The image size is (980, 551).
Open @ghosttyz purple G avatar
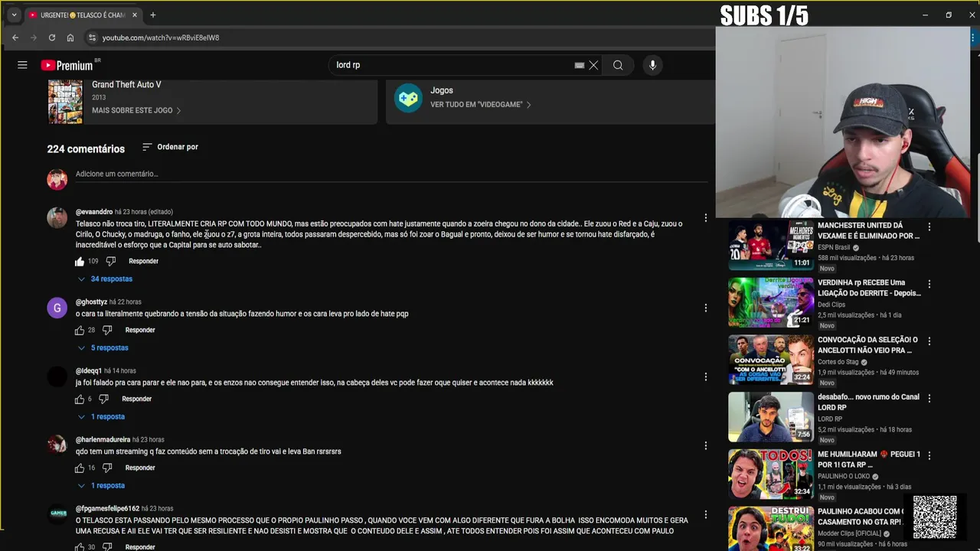point(57,308)
